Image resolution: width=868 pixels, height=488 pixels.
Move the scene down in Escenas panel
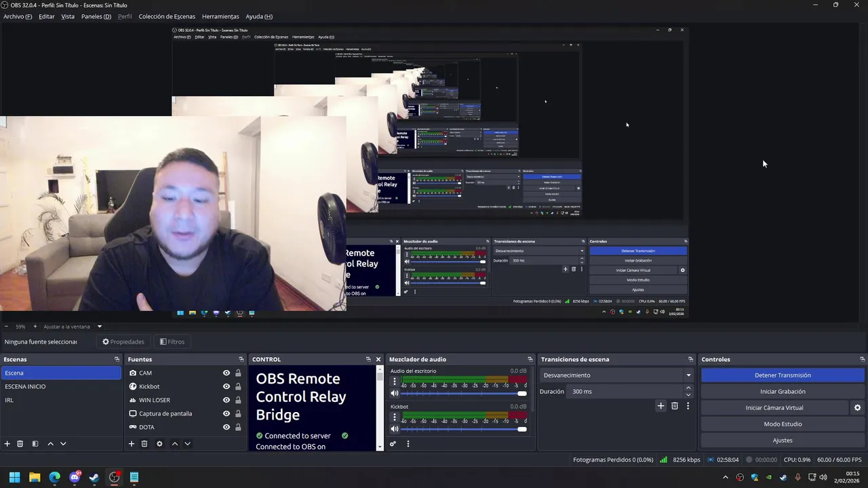[63, 444]
